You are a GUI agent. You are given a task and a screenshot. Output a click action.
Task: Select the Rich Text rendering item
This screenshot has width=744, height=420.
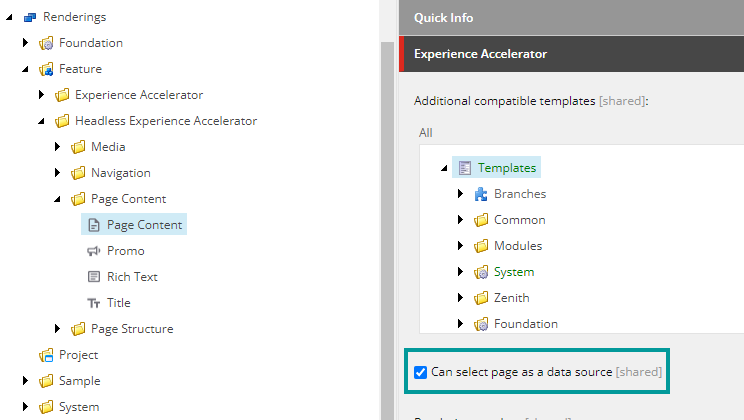(x=132, y=277)
